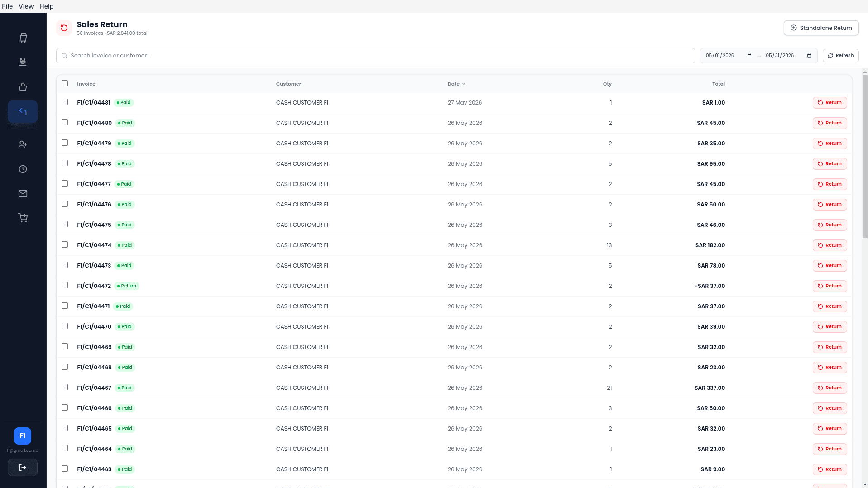Click Return for invoice F1/C1/04471
This screenshot has height=488, width=868.
pyautogui.click(x=830, y=306)
